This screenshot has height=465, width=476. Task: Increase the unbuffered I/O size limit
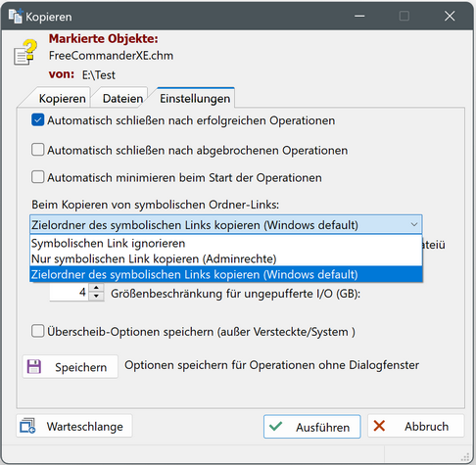(x=96, y=288)
